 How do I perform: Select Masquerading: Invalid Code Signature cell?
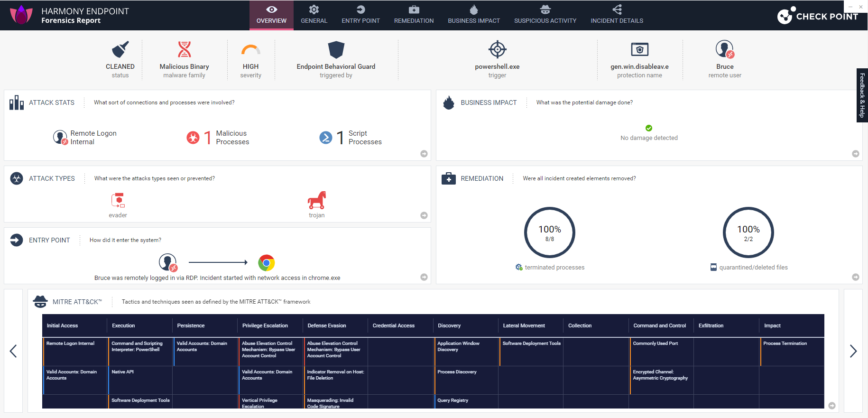[x=336, y=401]
